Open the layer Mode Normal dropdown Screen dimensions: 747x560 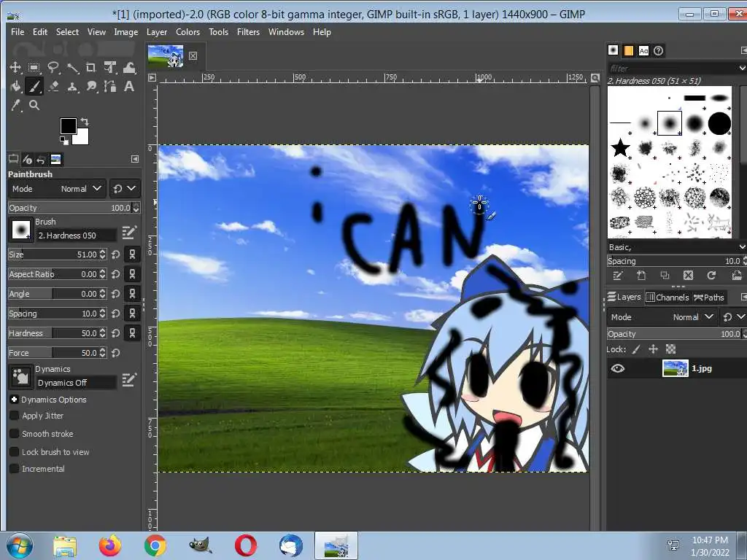(x=662, y=317)
